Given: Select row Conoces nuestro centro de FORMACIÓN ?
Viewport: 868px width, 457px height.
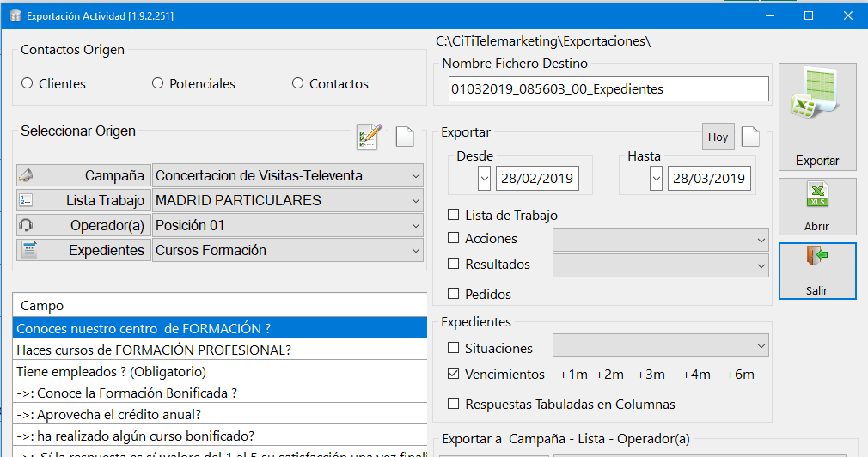Looking at the screenshot, I should (220, 328).
